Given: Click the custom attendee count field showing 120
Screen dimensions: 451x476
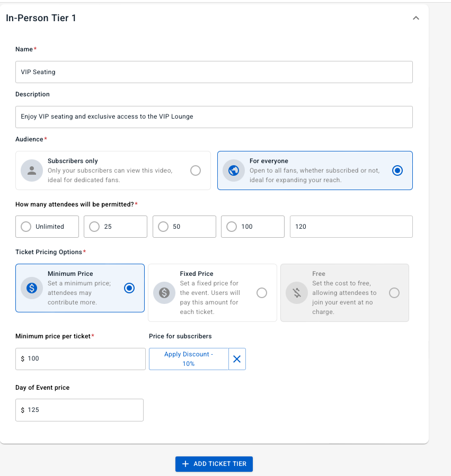Looking at the screenshot, I should (x=351, y=227).
